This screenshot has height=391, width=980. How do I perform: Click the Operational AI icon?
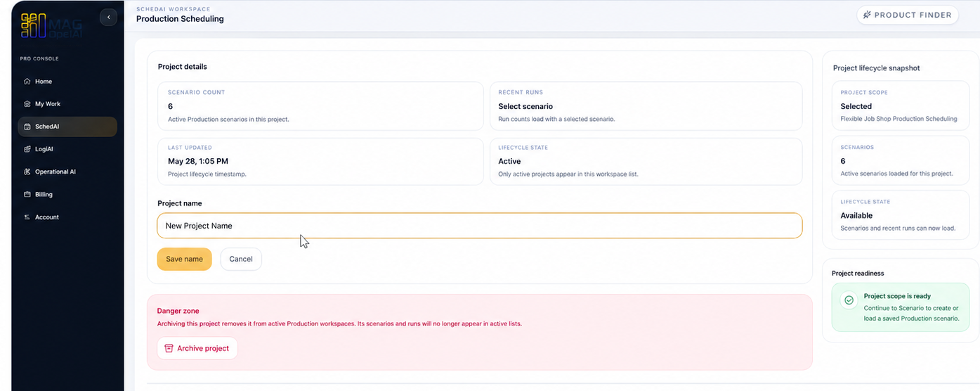point(27,172)
